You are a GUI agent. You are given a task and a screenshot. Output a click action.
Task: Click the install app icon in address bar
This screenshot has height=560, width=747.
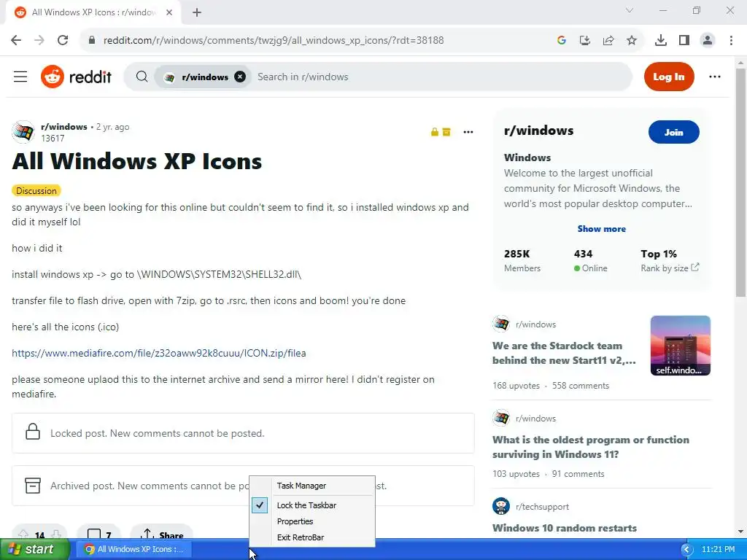click(585, 41)
